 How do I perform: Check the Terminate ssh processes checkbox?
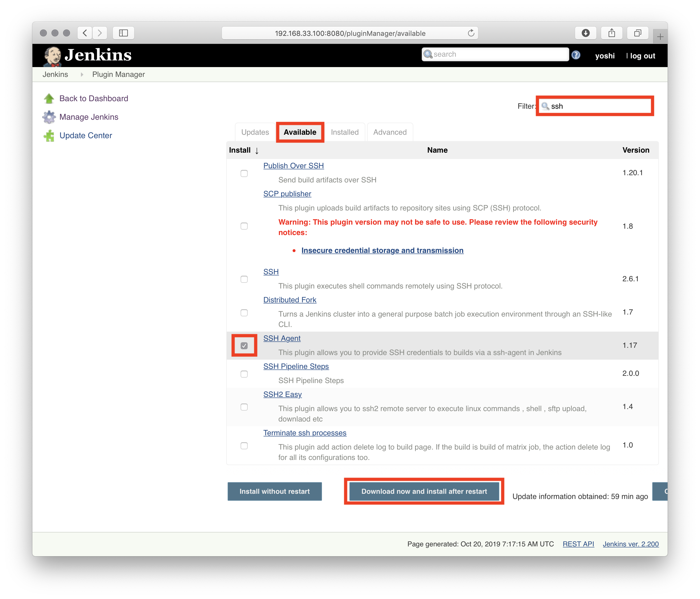(244, 446)
